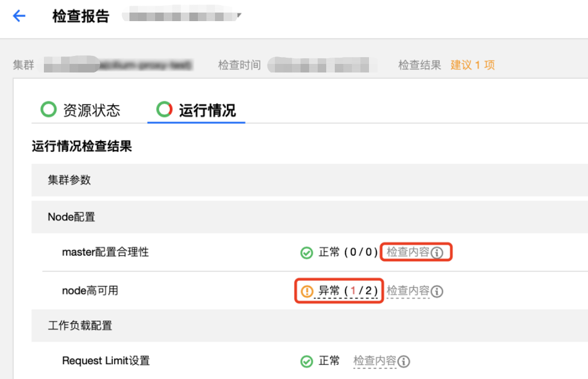Viewport: 588px width, 379px height.
Task: Open 检查内容 link in node高可用 row
Action: [408, 291]
